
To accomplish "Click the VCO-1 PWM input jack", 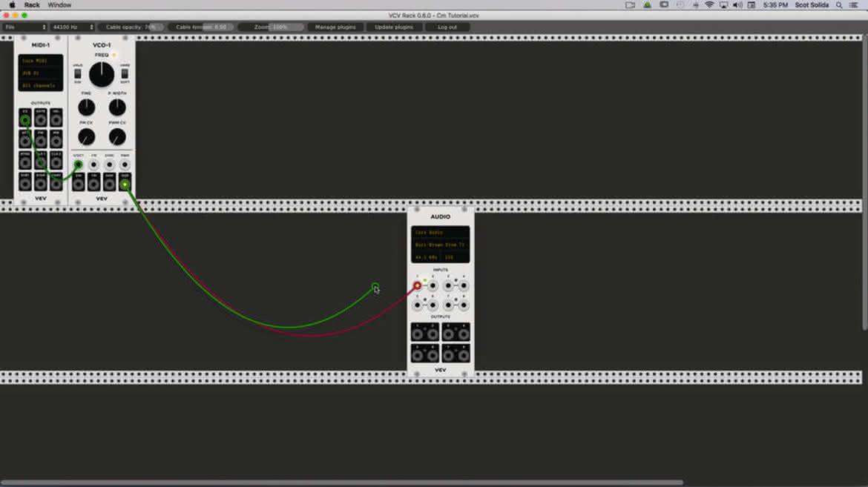I will (125, 165).
